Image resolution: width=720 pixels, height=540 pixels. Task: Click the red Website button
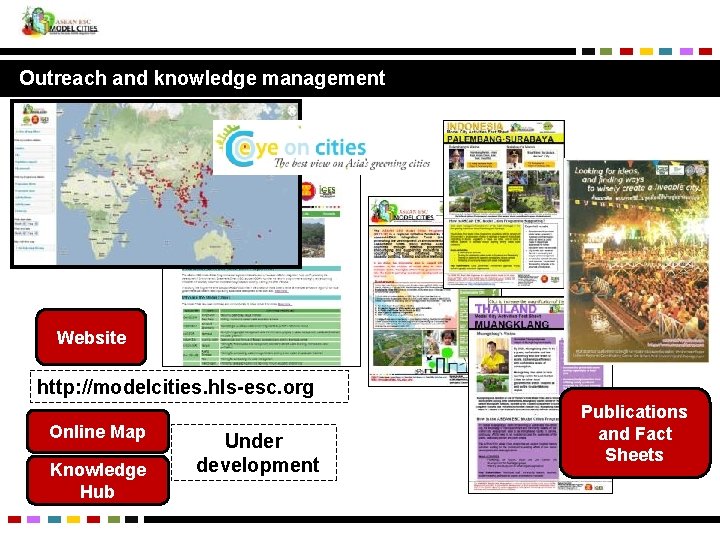pyautogui.click(x=91, y=337)
